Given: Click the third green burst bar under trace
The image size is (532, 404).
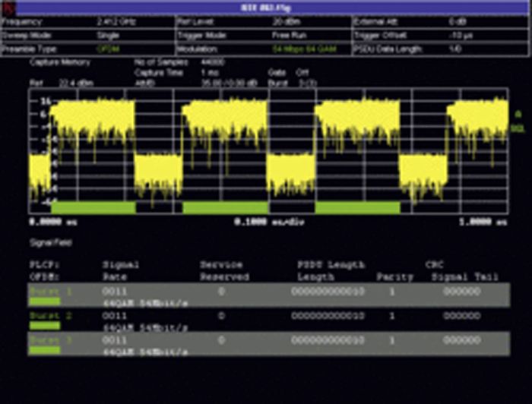Looking at the screenshot, I should tap(358, 208).
